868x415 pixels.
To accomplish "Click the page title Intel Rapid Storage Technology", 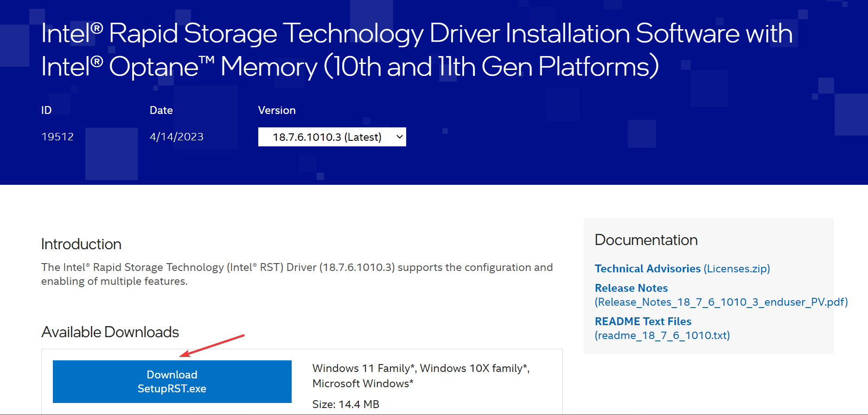I will point(417,50).
